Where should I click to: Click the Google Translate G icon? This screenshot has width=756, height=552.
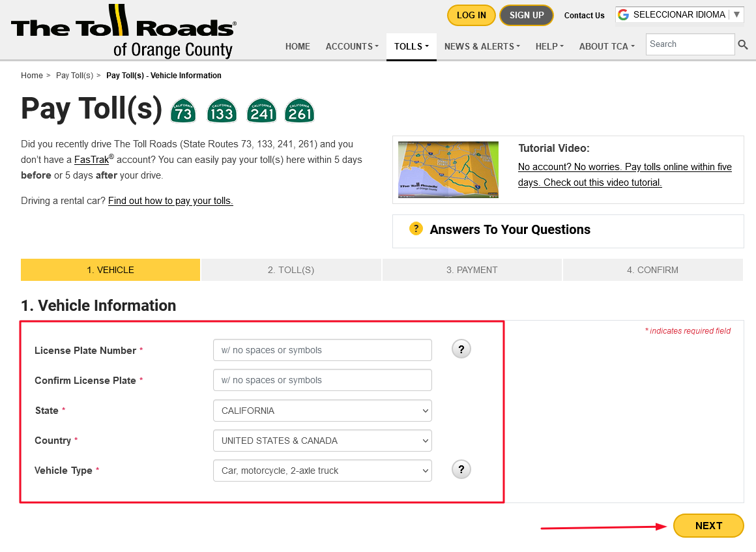click(624, 14)
